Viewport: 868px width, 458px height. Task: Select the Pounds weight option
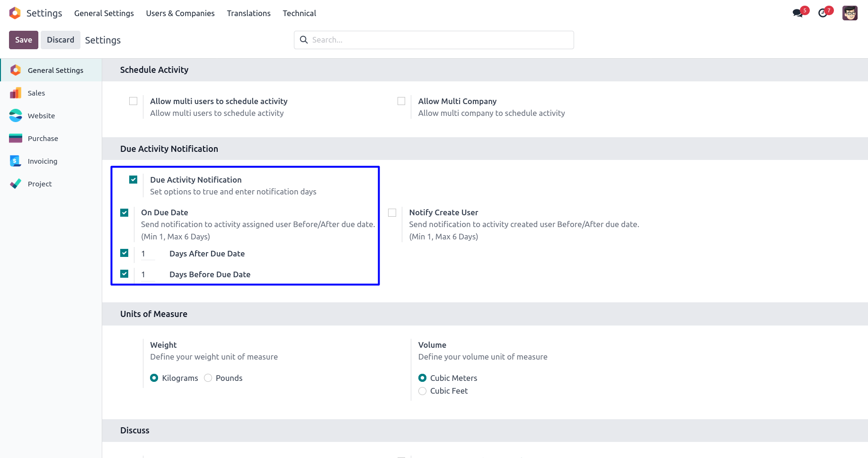[x=208, y=378]
